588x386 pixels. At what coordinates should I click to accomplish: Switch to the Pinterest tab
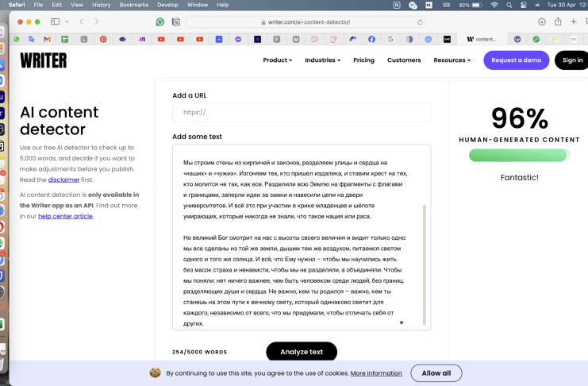(x=103, y=39)
